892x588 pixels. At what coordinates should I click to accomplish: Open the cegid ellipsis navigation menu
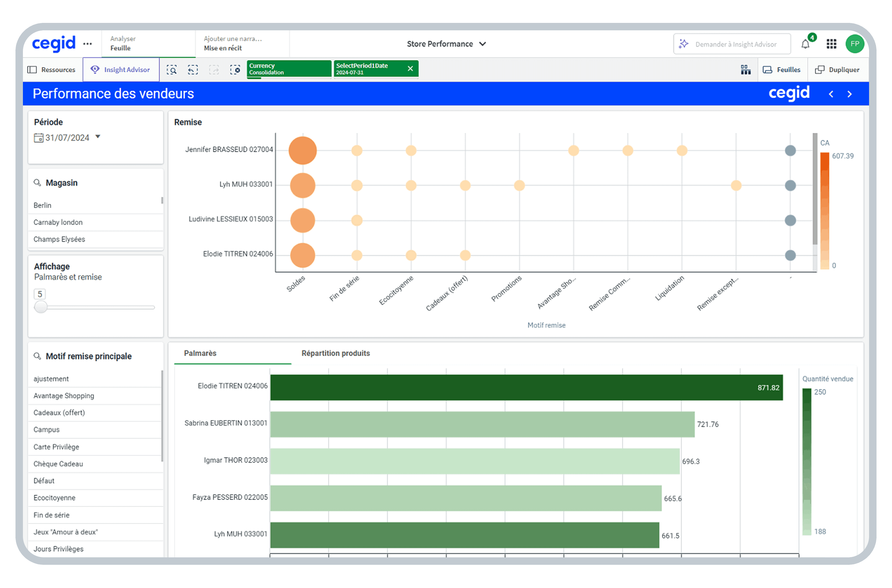(87, 44)
